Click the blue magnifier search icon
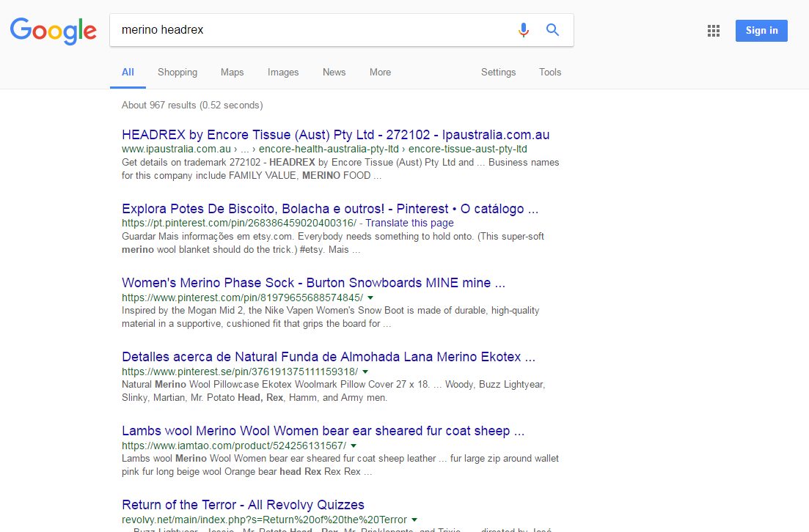 552,30
